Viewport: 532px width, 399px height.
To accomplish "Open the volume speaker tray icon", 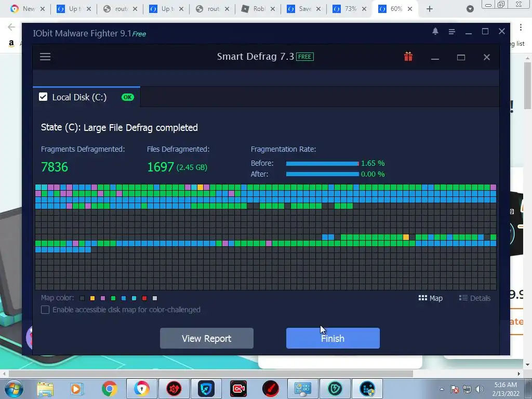I will coord(480,389).
